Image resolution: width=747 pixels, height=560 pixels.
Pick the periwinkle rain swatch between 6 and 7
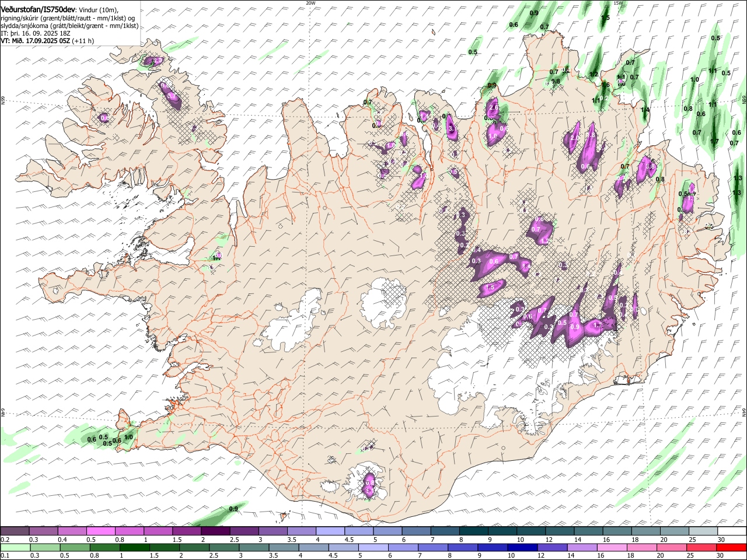click(x=404, y=548)
